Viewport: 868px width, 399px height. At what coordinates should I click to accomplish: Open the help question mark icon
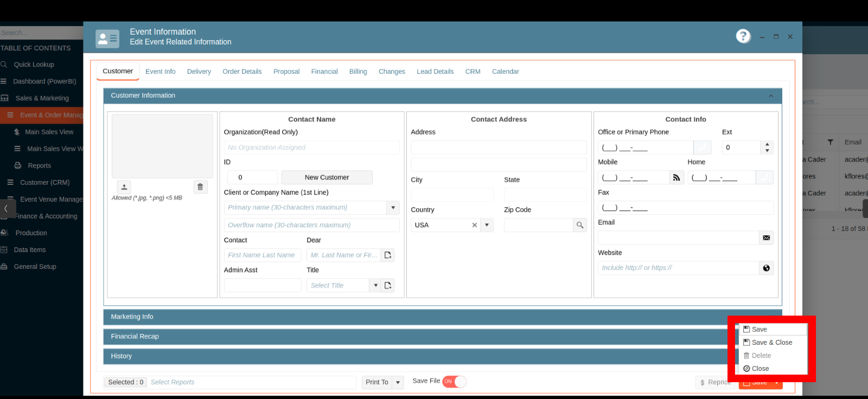[743, 36]
